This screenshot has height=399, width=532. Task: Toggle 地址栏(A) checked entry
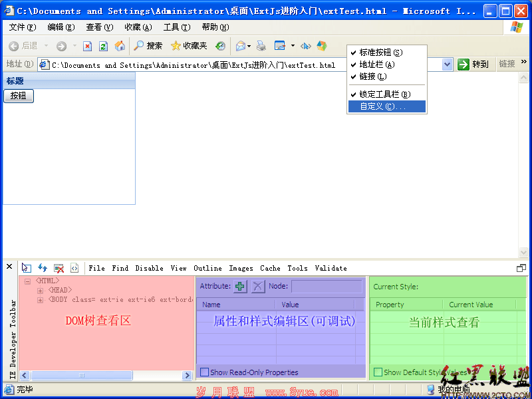[x=387, y=65]
